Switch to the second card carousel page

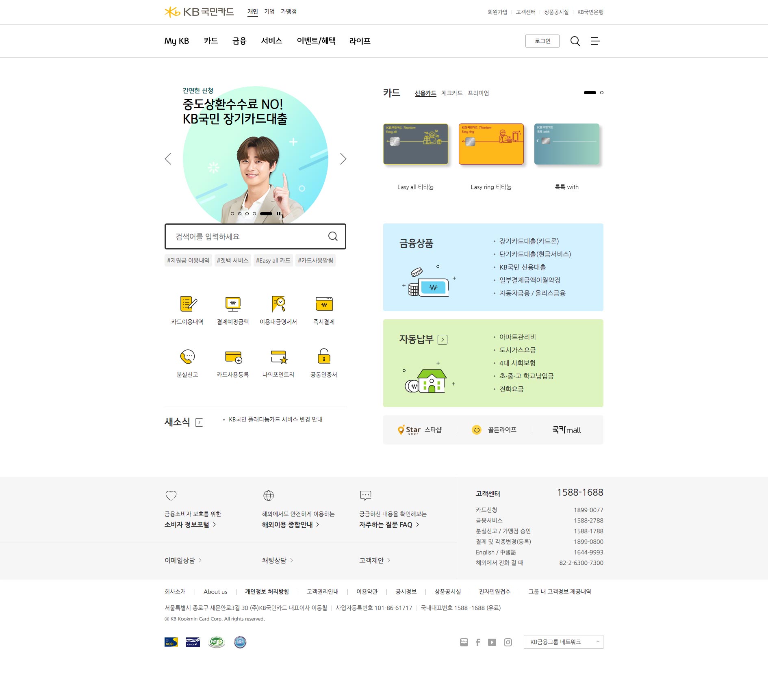[x=602, y=93]
